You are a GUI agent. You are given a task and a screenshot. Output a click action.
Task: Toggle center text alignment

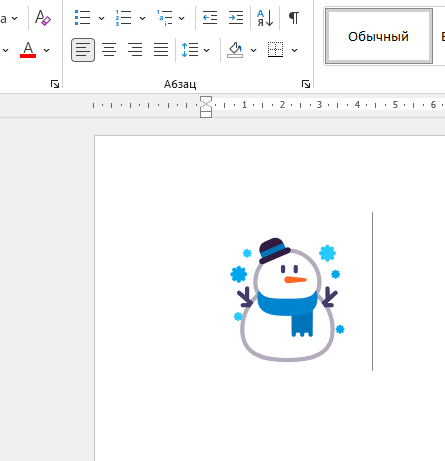[x=109, y=50]
